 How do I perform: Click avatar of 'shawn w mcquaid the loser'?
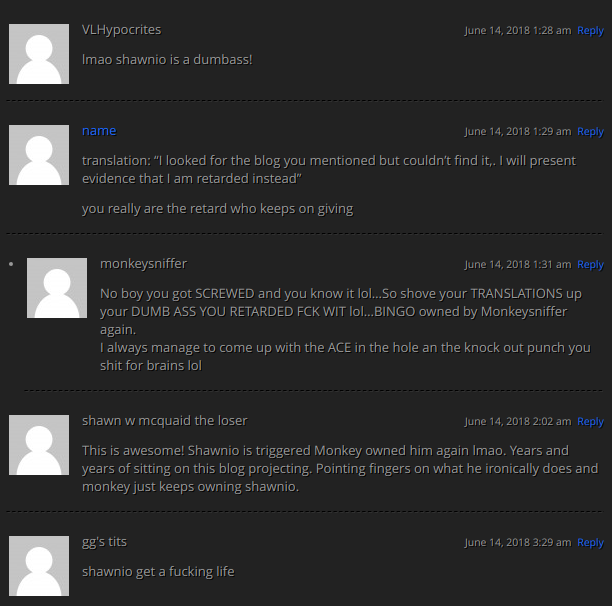pyautogui.click(x=39, y=445)
